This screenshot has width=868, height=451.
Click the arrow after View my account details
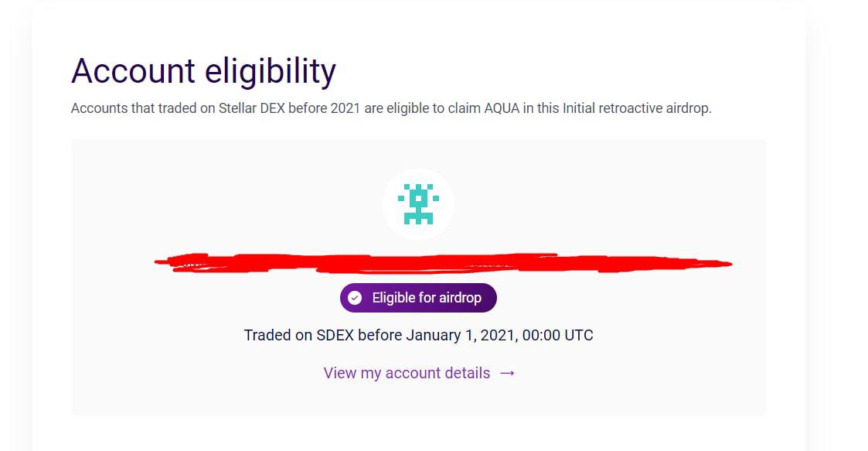click(507, 373)
